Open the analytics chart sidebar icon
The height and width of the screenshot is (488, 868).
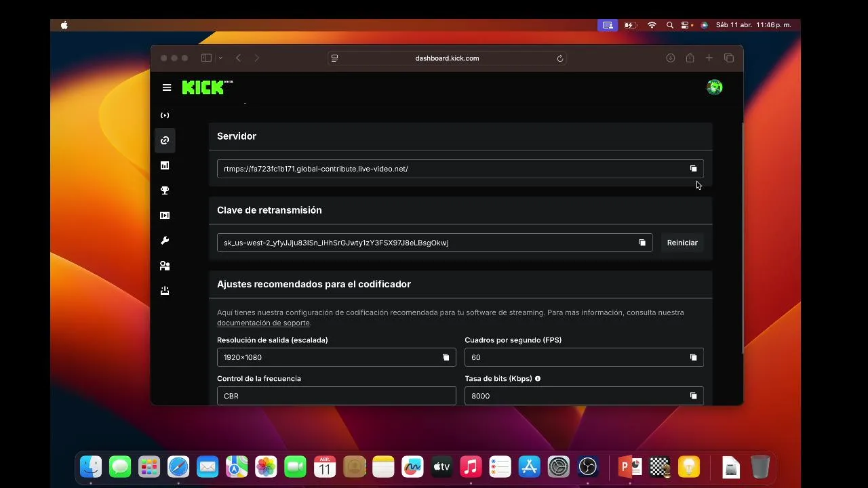click(x=165, y=165)
